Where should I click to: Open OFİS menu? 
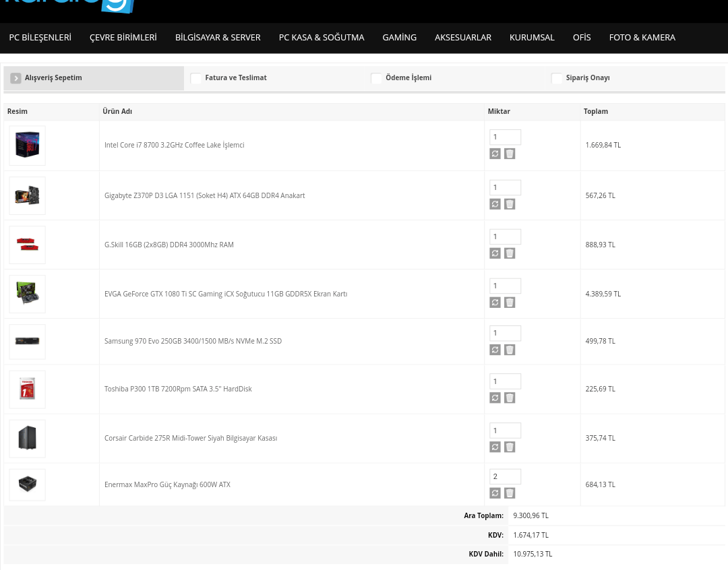582,38
